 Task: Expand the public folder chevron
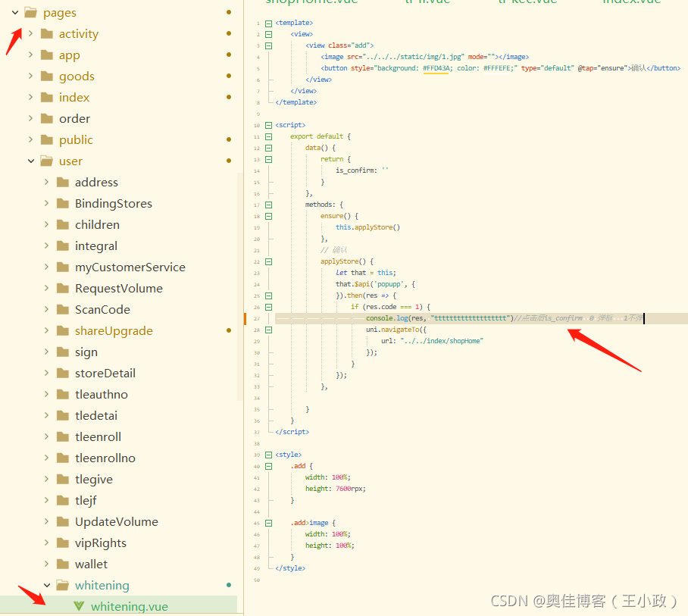coord(30,139)
